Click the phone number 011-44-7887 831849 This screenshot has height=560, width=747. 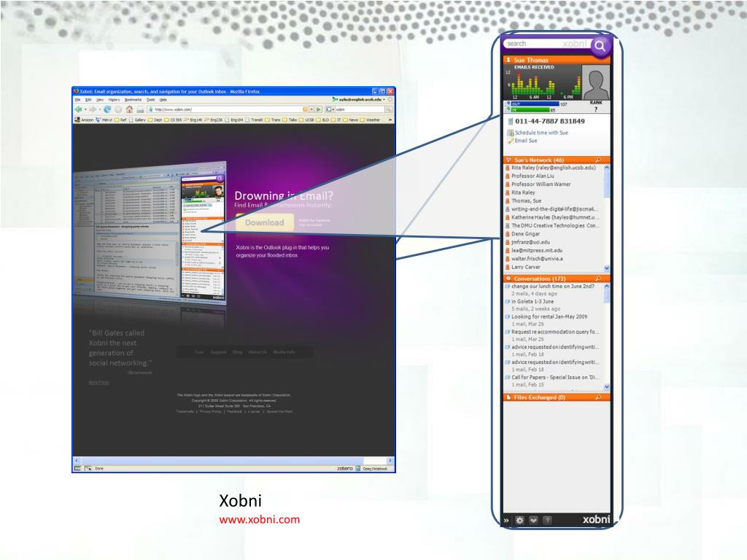tap(550, 121)
